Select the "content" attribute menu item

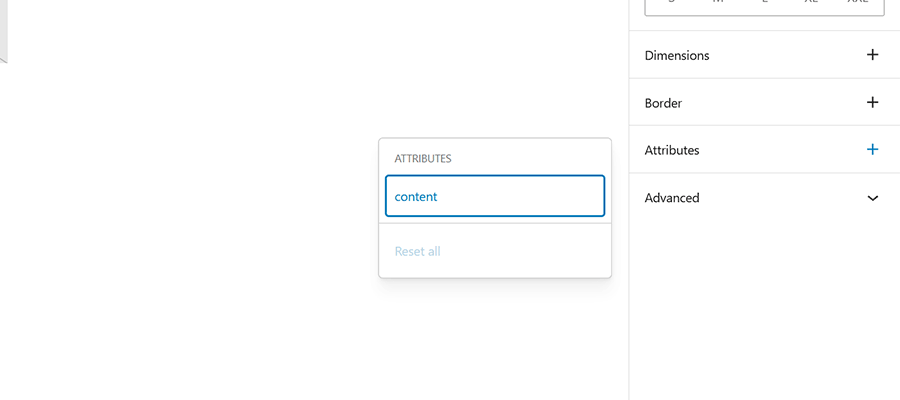click(495, 196)
